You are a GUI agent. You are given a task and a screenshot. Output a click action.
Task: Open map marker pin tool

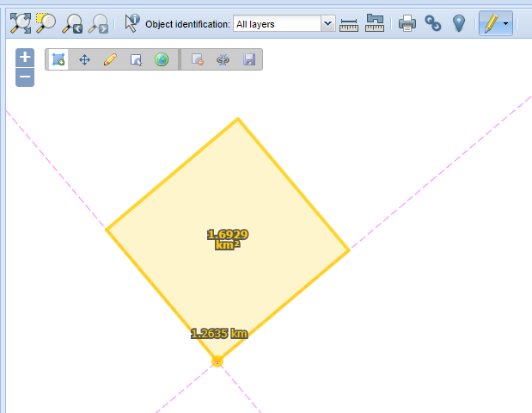[x=459, y=23]
